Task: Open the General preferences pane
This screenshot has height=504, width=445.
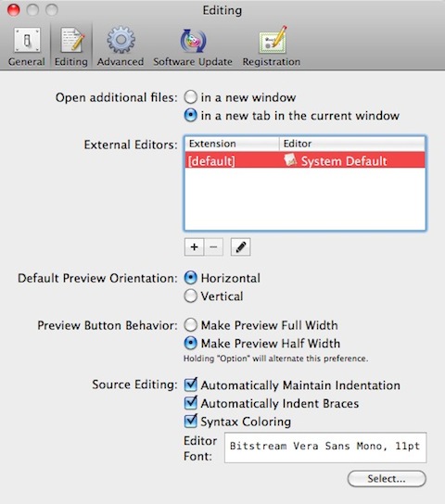Action: (x=27, y=47)
